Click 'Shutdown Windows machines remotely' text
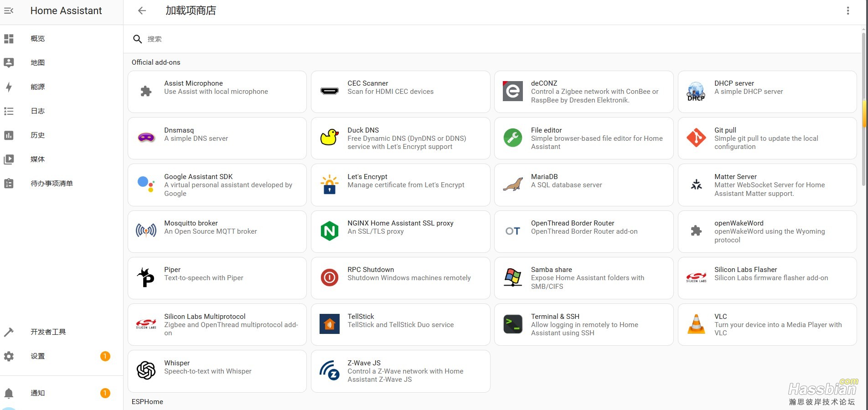This screenshot has width=868, height=410. click(409, 278)
